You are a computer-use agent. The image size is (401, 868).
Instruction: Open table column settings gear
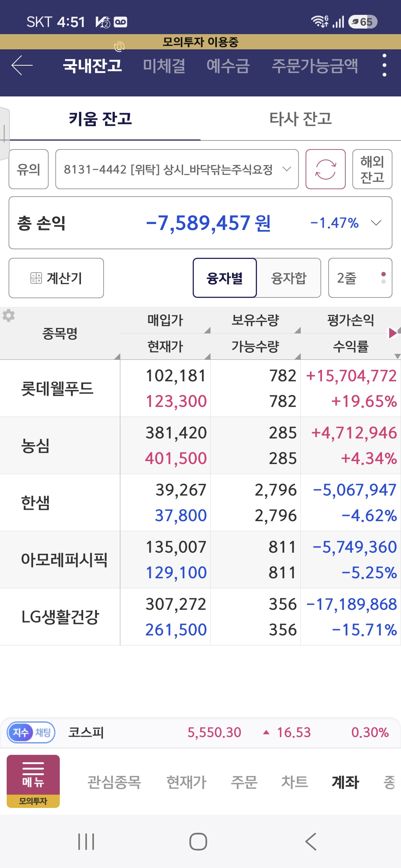9,316
